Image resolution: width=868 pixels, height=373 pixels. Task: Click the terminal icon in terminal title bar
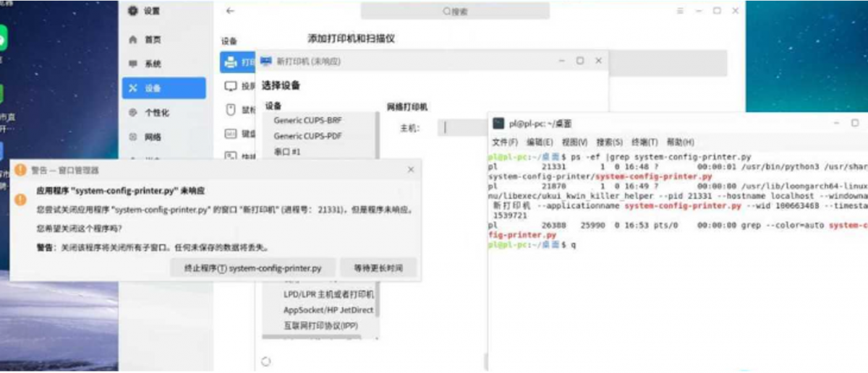point(498,124)
